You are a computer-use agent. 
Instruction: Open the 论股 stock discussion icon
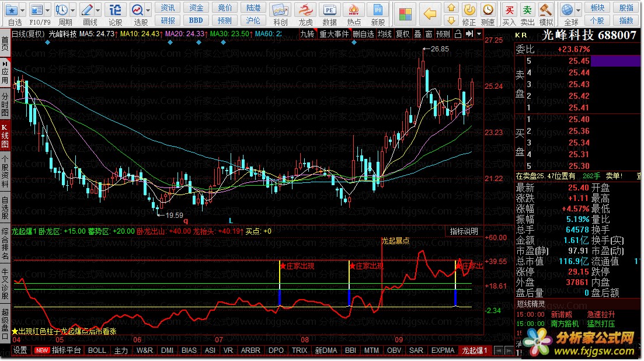pyautogui.click(x=116, y=10)
